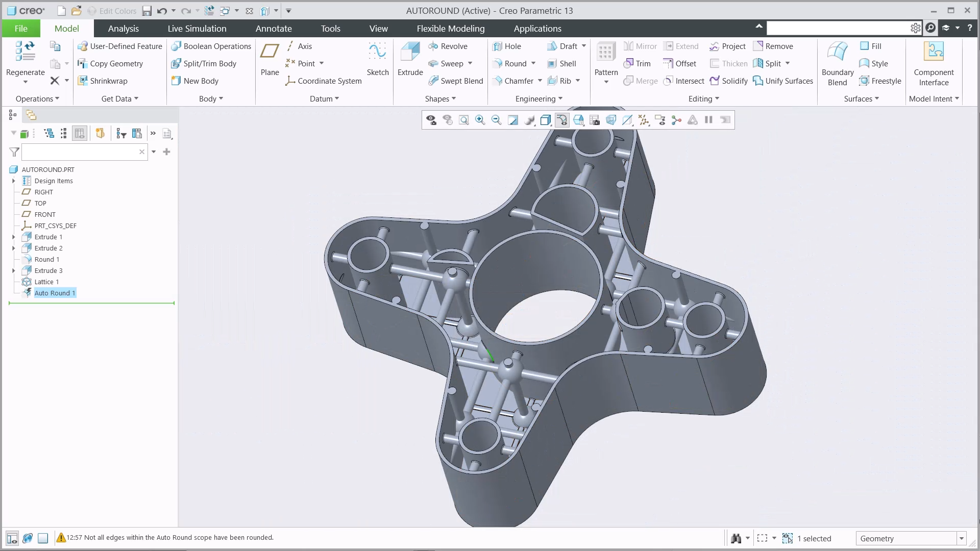
Task: Choose the Boundary Blend surface tool
Action: tap(837, 64)
